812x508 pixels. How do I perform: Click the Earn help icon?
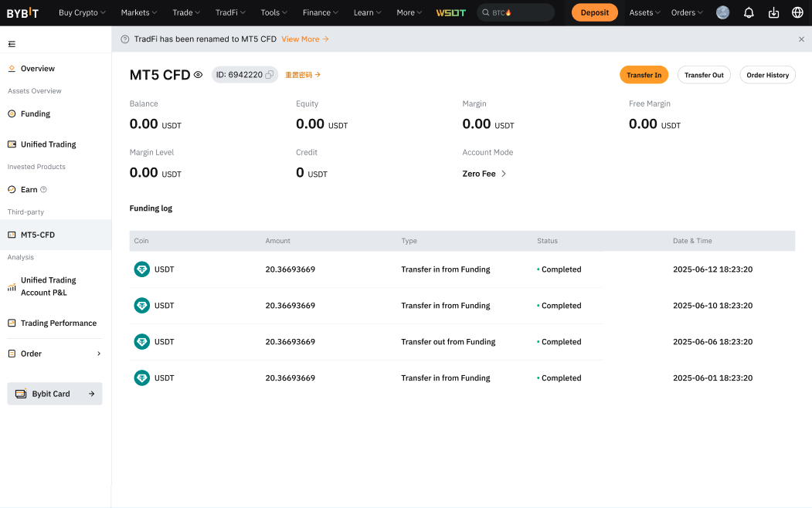click(43, 190)
